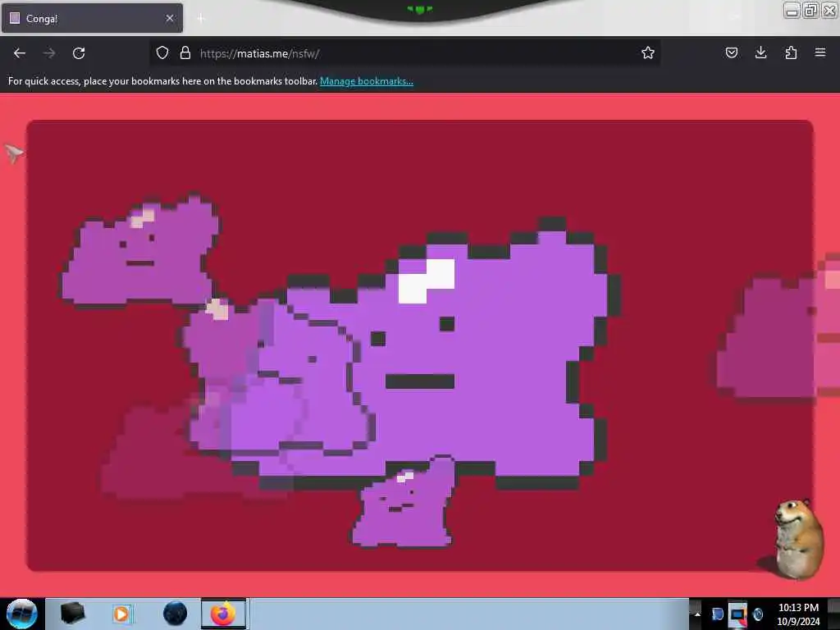The width and height of the screenshot is (840, 630).
Task: Open the taskbar clock showing 10:13 PM
Action: (798, 614)
